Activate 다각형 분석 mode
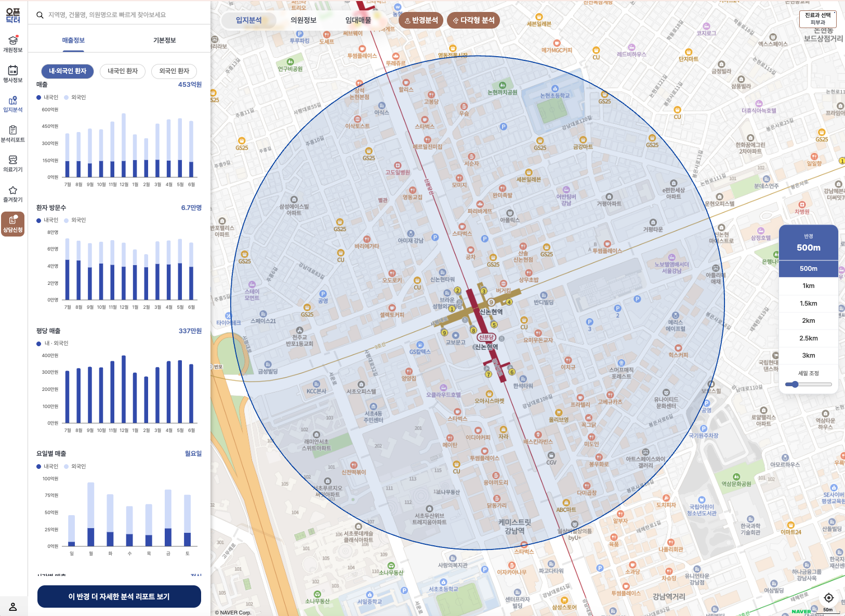845x616 pixels. (473, 20)
